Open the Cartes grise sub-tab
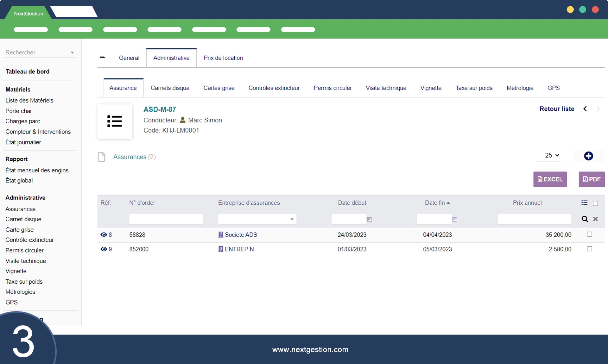Viewport: 608px width, 364px height. (219, 88)
